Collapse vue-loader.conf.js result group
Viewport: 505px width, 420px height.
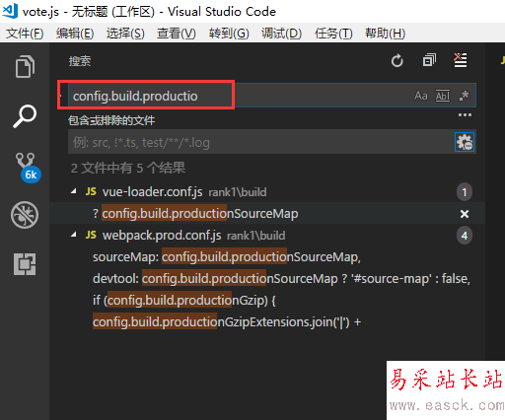(x=74, y=191)
